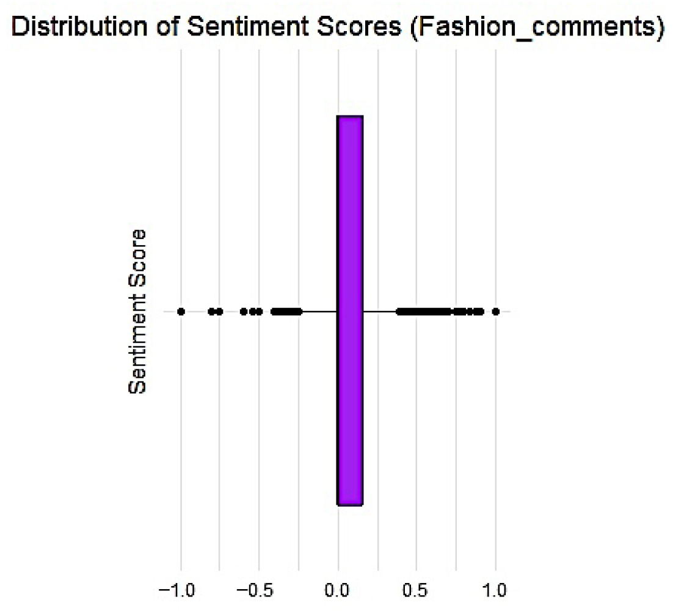Click the 0.5 x-axis tick label
673x616 pixels.
tap(417, 592)
